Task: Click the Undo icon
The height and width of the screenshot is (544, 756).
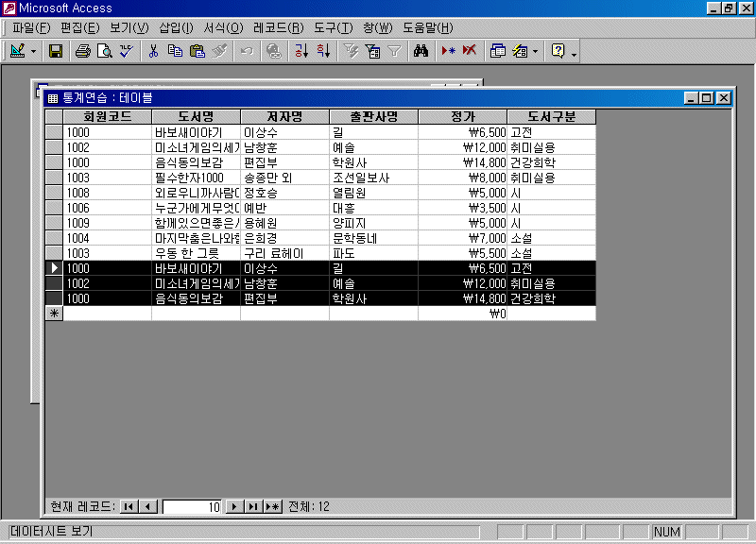Action: point(247,51)
